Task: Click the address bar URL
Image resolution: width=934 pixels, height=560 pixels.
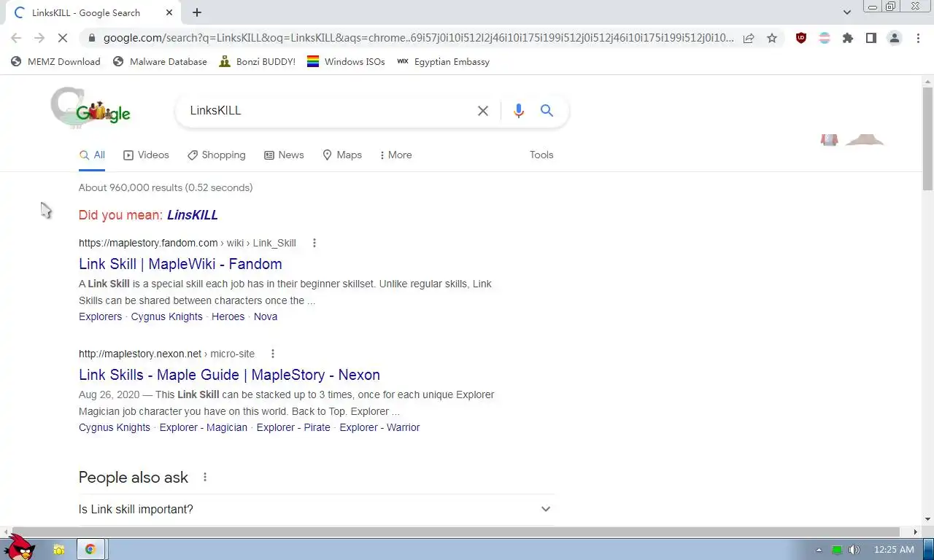Action: pos(418,38)
